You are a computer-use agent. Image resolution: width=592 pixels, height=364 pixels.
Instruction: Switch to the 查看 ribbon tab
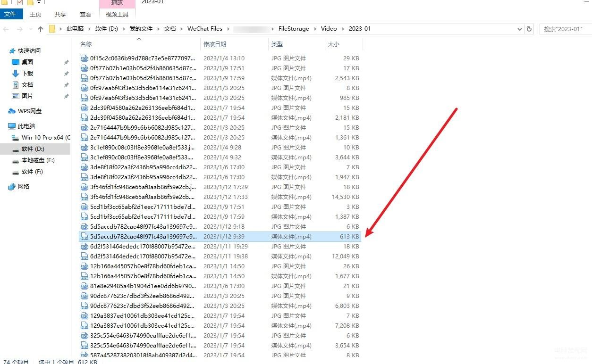(85, 15)
